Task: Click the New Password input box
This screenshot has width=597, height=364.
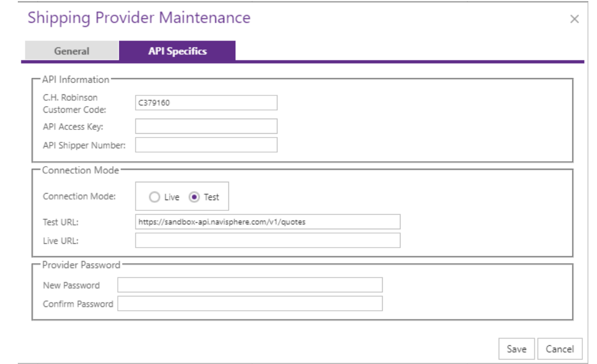Action: 249,285
